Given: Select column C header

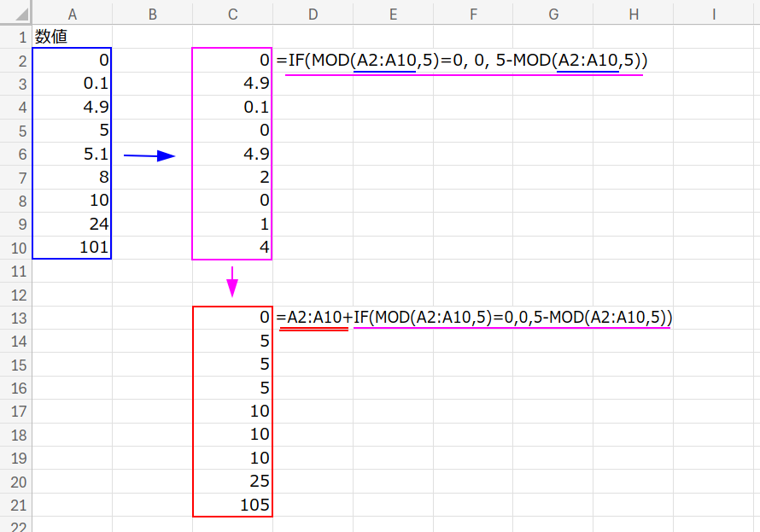Looking at the screenshot, I should coord(232,13).
